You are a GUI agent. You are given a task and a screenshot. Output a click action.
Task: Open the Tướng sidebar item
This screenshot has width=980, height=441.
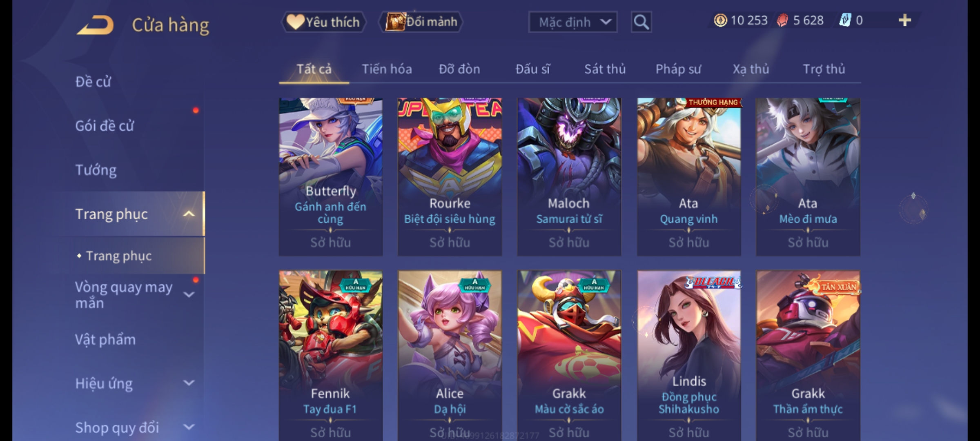tap(96, 170)
